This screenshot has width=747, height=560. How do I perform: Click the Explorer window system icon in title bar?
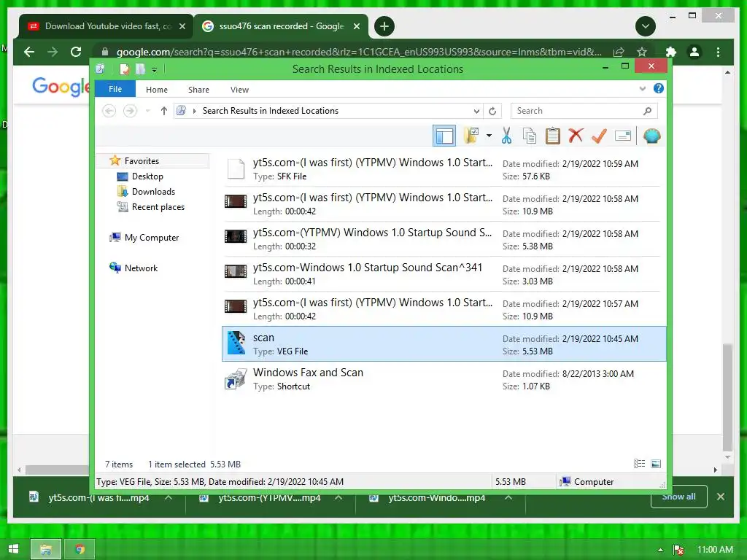[x=100, y=69]
